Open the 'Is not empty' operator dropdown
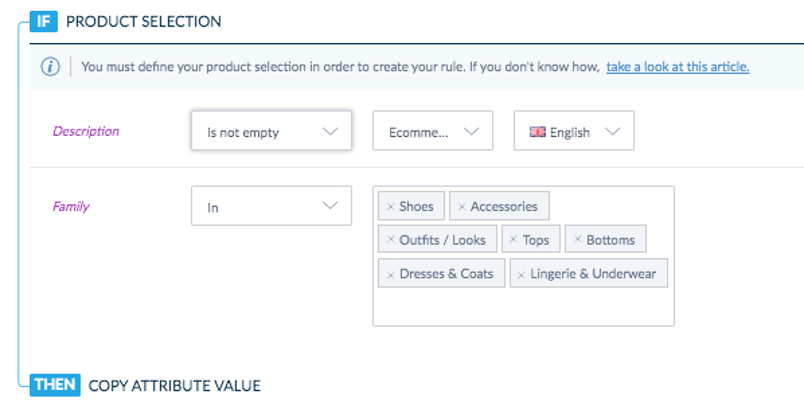The image size is (804, 406). point(271,131)
